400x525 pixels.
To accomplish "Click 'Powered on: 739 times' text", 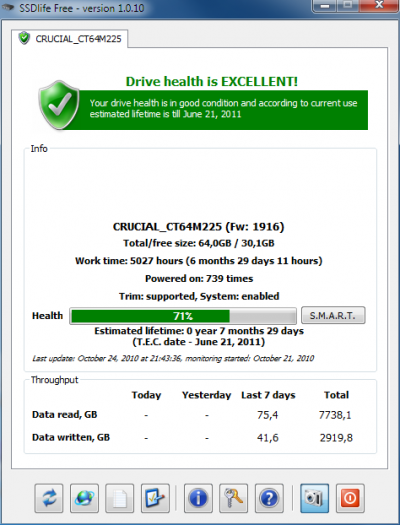I will [x=199, y=279].
